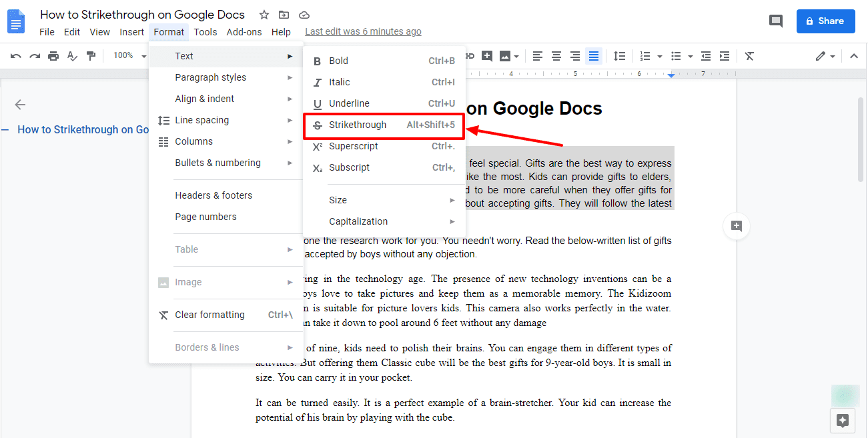Apply Right align from toolbar
Screen dimensions: 868x438
click(x=575, y=56)
